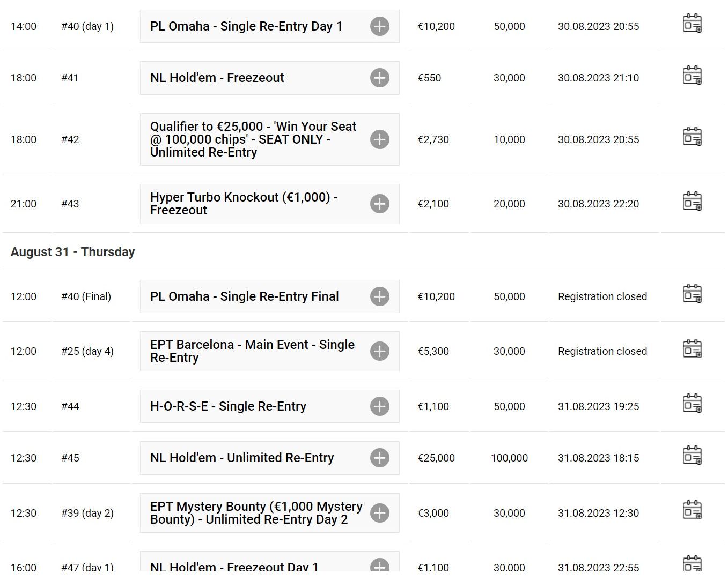Open NL Hold'em Freezeout Day 1 #47 row
The image size is (728, 580).
tap(364, 566)
